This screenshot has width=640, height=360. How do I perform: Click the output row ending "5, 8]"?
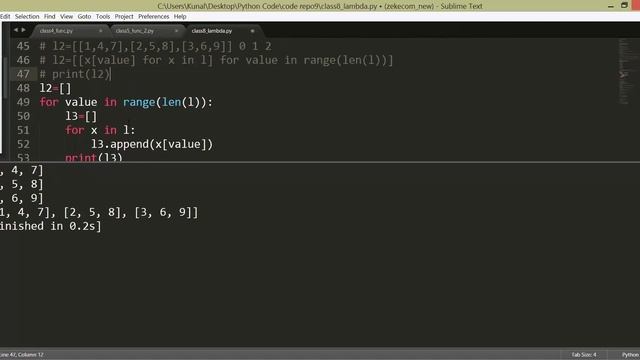pyautogui.click(x=22, y=184)
